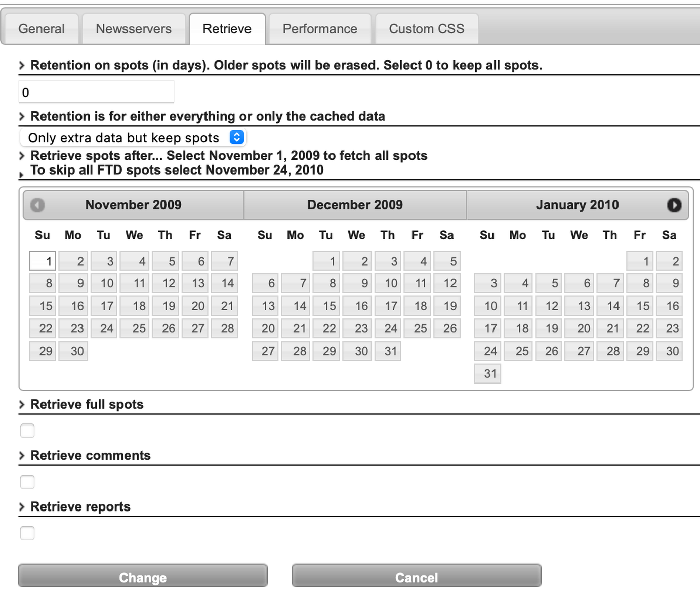Toggle the Retrieve reports section arrow
Screen dimensions: 700x595
(22, 506)
